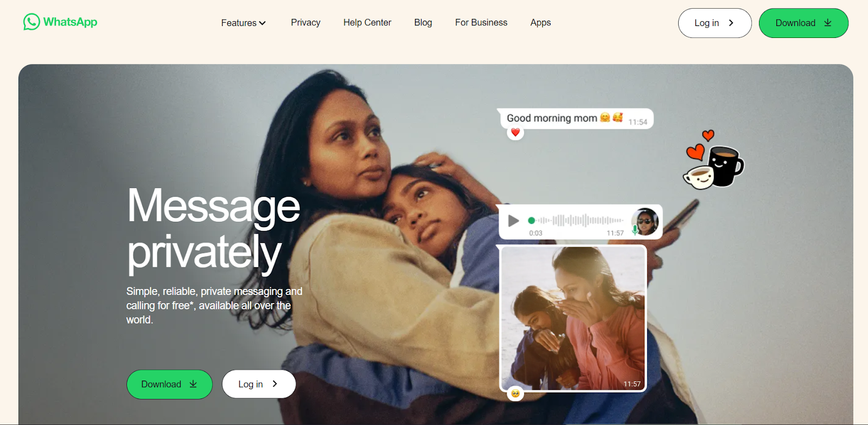
Task: Open the shared photo thumbnail
Action: pyautogui.click(x=573, y=318)
